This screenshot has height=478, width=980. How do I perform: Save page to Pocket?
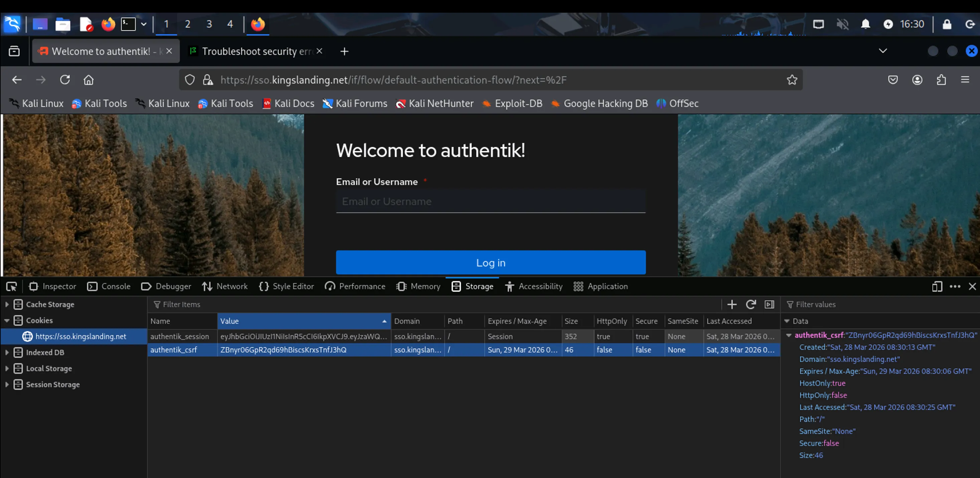893,80
